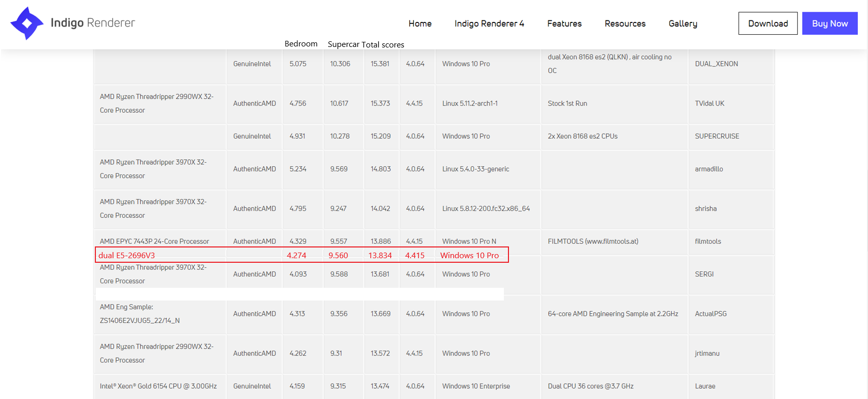Screen dimensions: 868x399
Task: Click the total score 13.669
Action: pyautogui.click(x=380, y=314)
